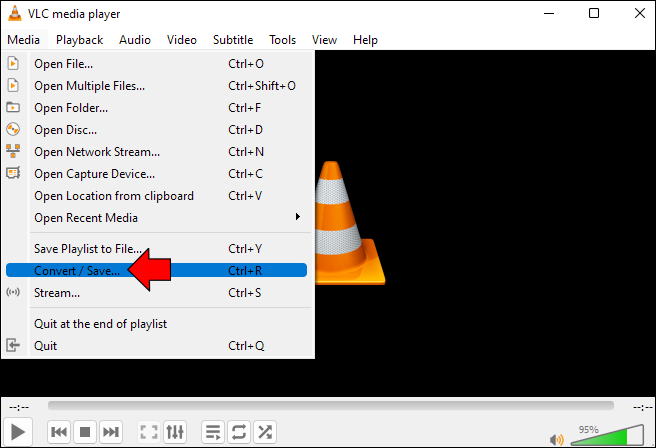The height and width of the screenshot is (448, 656).
Task: Minimize the VLC window
Action: pos(549,13)
